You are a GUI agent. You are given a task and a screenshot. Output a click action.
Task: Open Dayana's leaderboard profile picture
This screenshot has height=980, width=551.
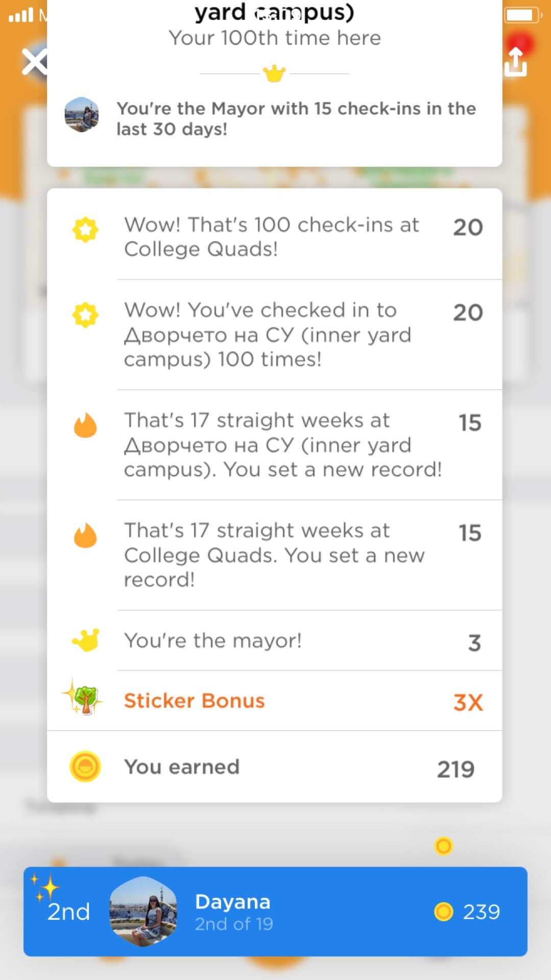tap(143, 912)
